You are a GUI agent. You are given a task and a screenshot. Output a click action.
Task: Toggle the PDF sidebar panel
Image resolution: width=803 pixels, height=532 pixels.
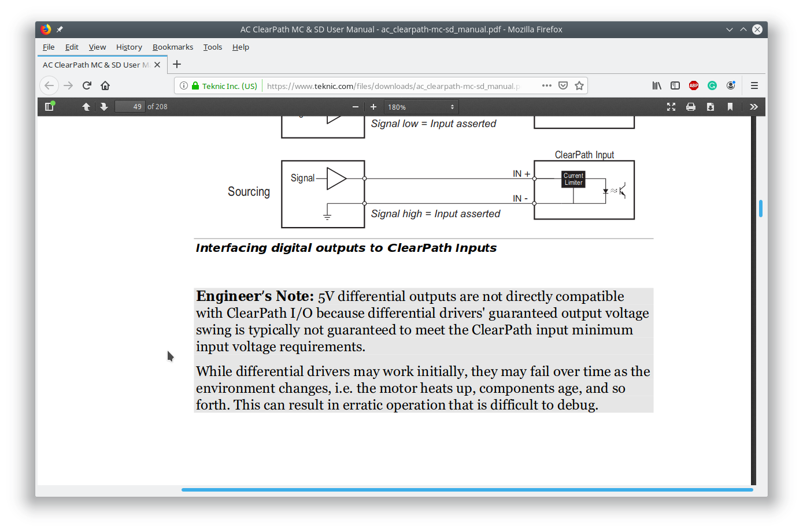click(49, 106)
